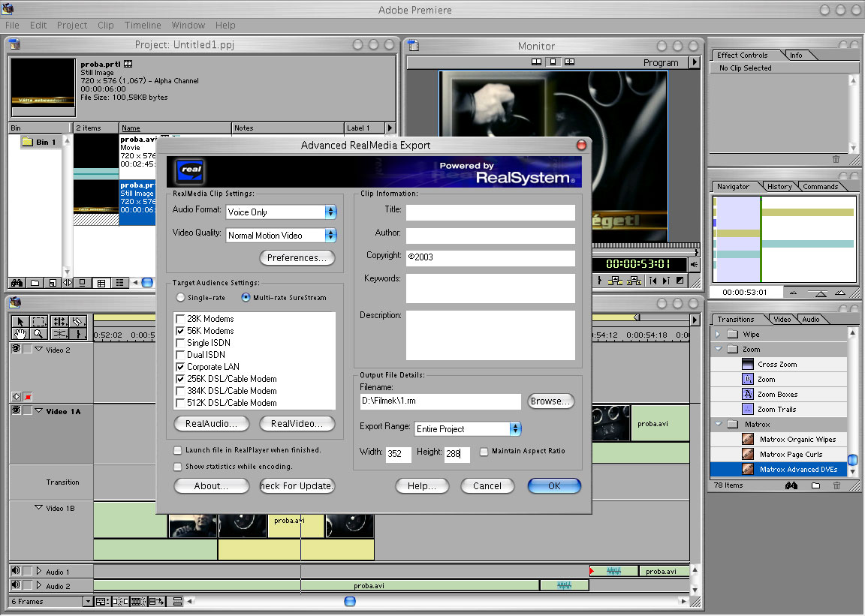The image size is (865, 616).
Task: Enable Single ISDN target audience
Action: 180,342
